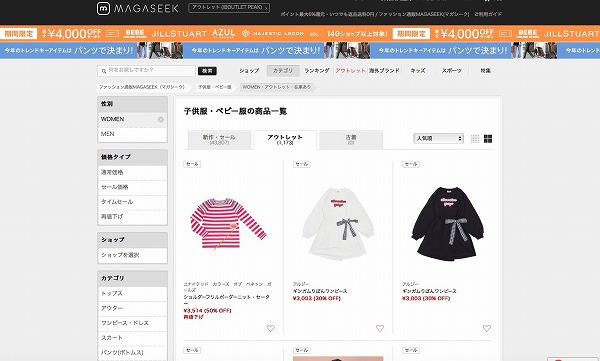Select the large grid view icon

pyautogui.click(x=488, y=139)
